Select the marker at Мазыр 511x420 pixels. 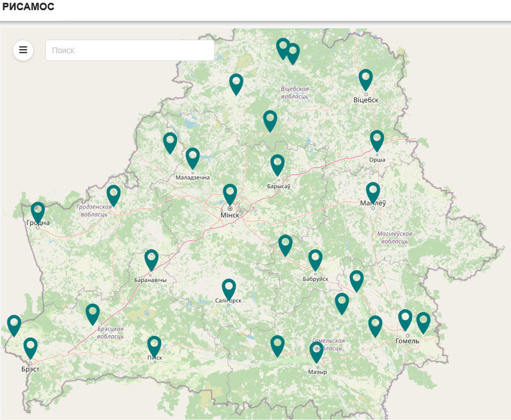click(x=316, y=351)
